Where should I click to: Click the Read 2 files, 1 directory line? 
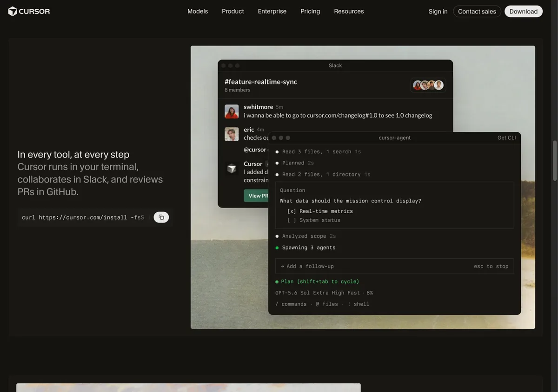point(323,175)
